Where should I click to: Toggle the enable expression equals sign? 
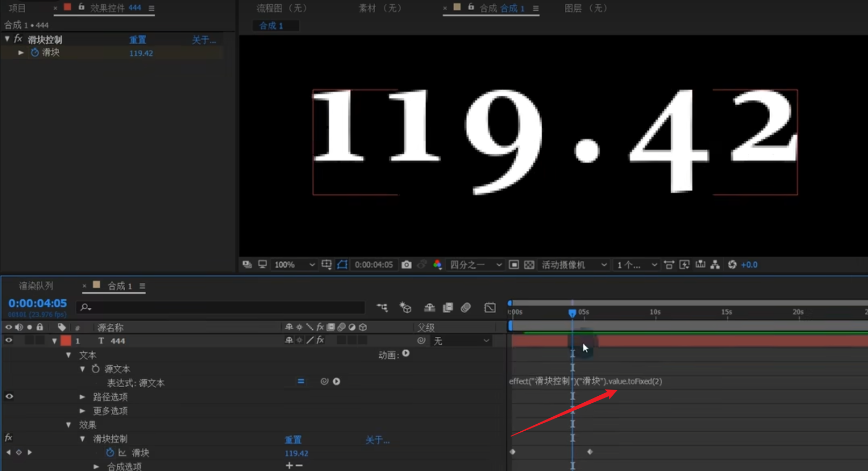(301, 381)
